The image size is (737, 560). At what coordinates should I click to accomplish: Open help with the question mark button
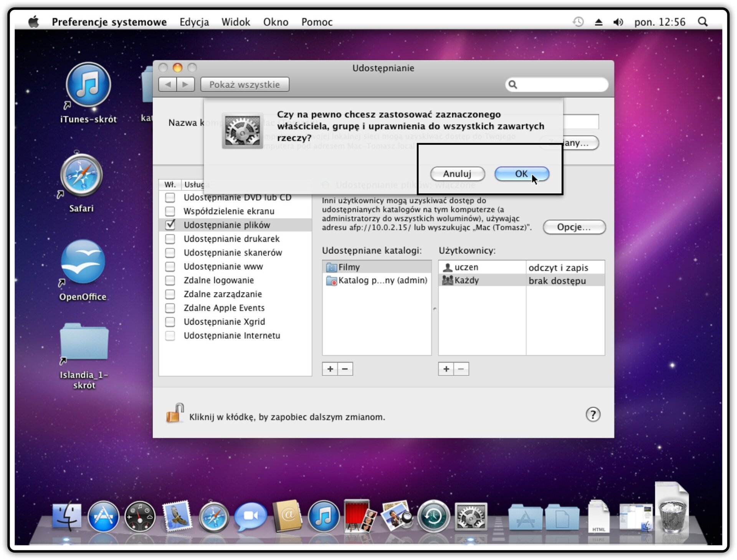593,415
